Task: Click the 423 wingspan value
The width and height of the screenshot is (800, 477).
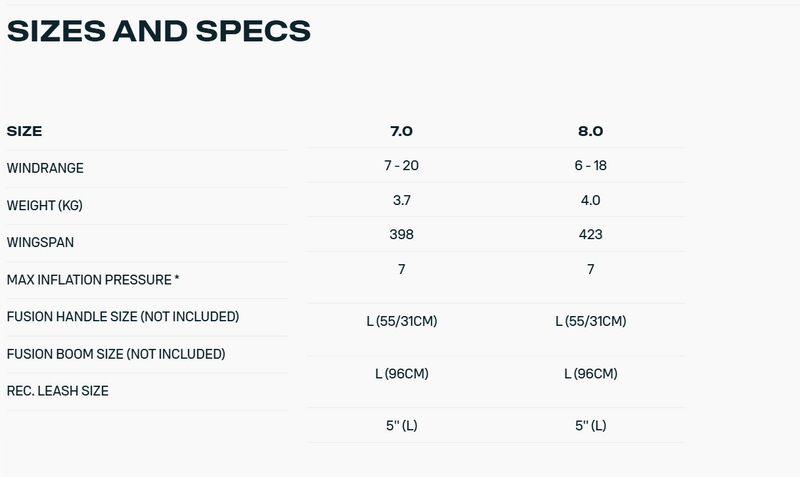Action: coord(590,235)
